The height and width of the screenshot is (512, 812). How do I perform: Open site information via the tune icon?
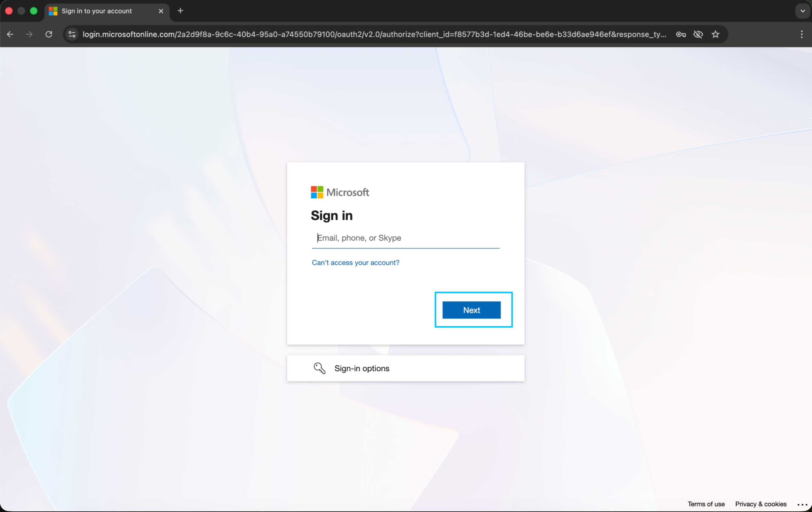[x=72, y=34]
